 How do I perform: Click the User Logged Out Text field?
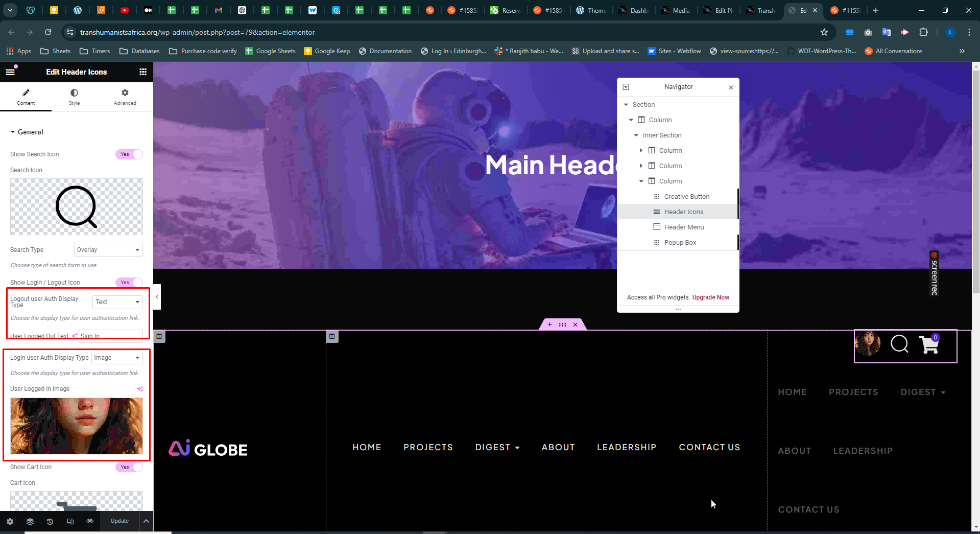click(x=110, y=336)
